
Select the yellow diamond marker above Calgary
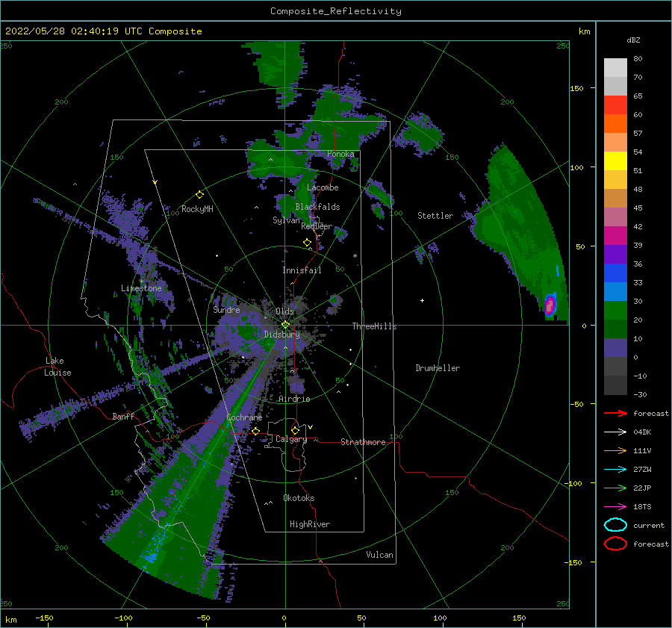point(295,430)
